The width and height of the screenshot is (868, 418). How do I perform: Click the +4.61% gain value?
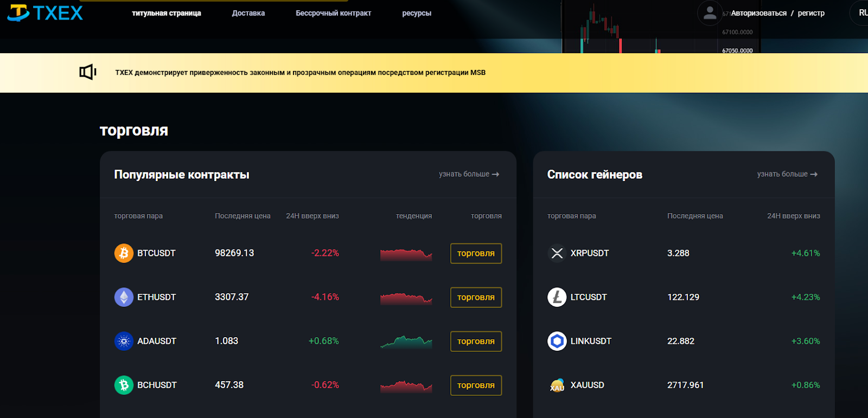(806, 253)
